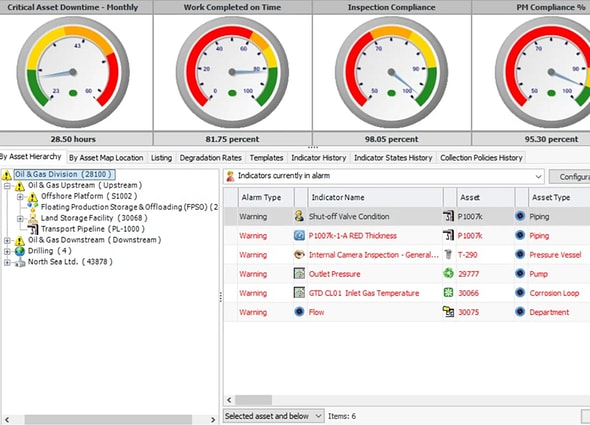
Task: Expand the Land Storage Facility node
Action: pyautogui.click(x=20, y=218)
